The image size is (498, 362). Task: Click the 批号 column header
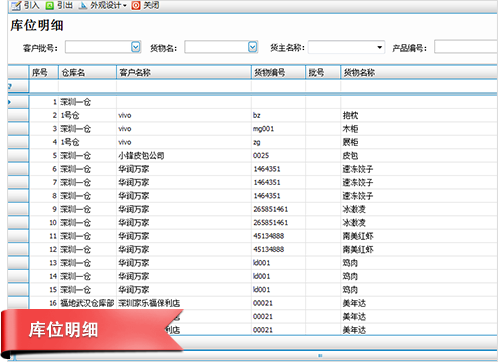click(x=323, y=72)
